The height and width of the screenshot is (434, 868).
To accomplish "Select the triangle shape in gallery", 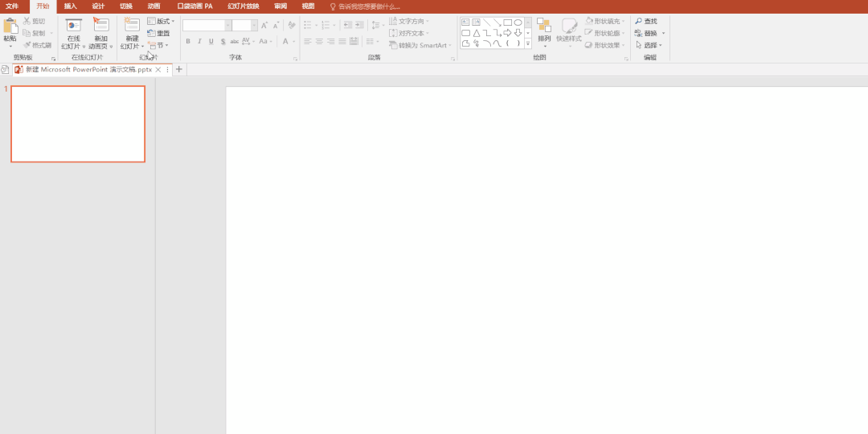I will coord(476,33).
